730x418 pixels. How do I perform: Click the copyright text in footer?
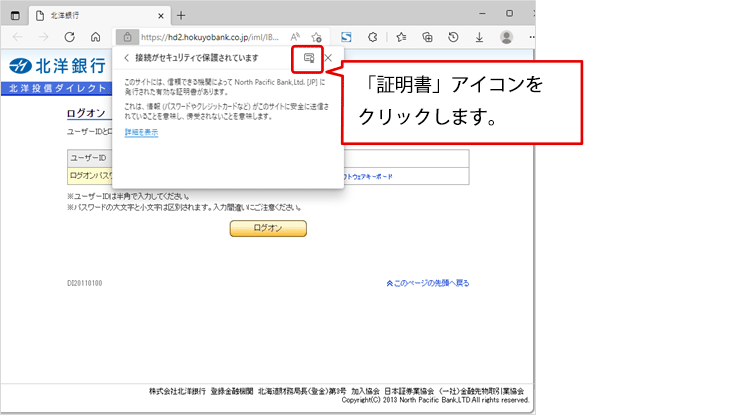pyautogui.click(x=435, y=400)
